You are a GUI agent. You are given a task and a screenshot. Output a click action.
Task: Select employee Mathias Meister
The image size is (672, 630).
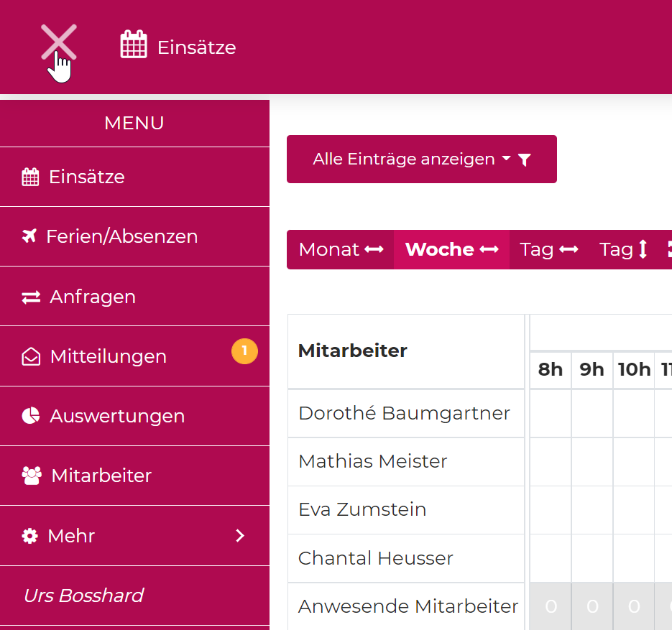click(372, 461)
